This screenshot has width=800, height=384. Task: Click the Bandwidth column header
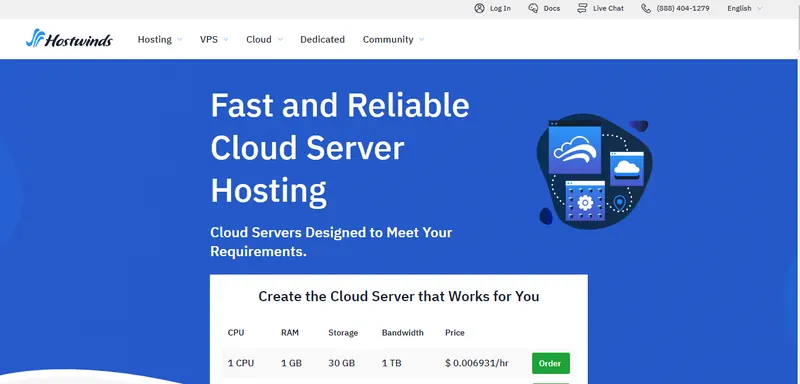point(403,332)
